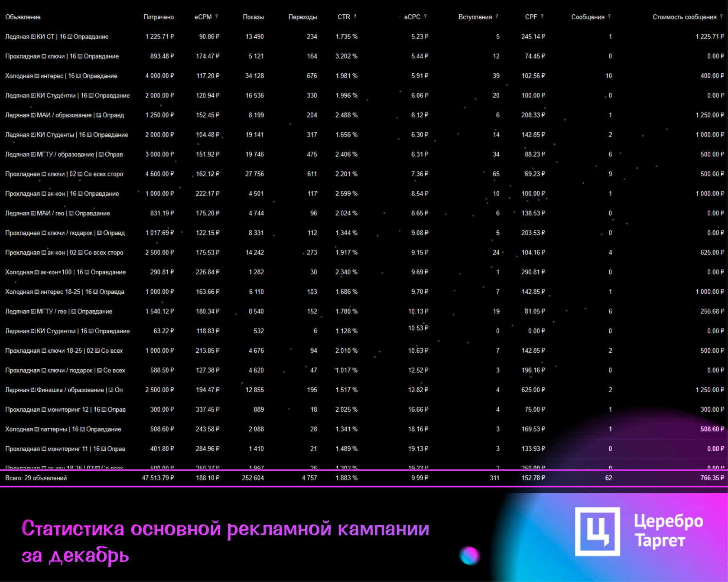This screenshot has height=582, width=728.
Task: Select the row Прохладная ключи 18-25
Action: pyautogui.click(x=364, y=351)
